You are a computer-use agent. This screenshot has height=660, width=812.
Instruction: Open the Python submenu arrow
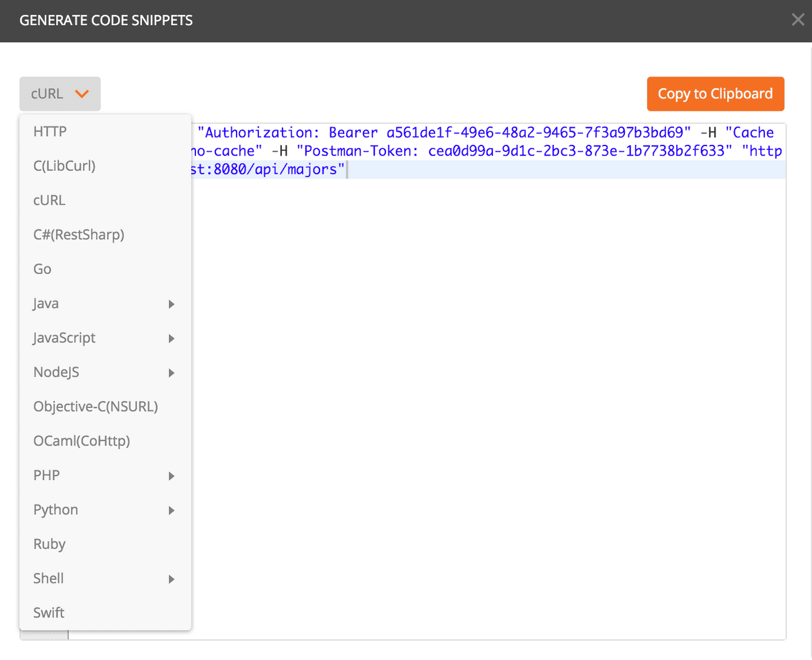click(171, 510)
